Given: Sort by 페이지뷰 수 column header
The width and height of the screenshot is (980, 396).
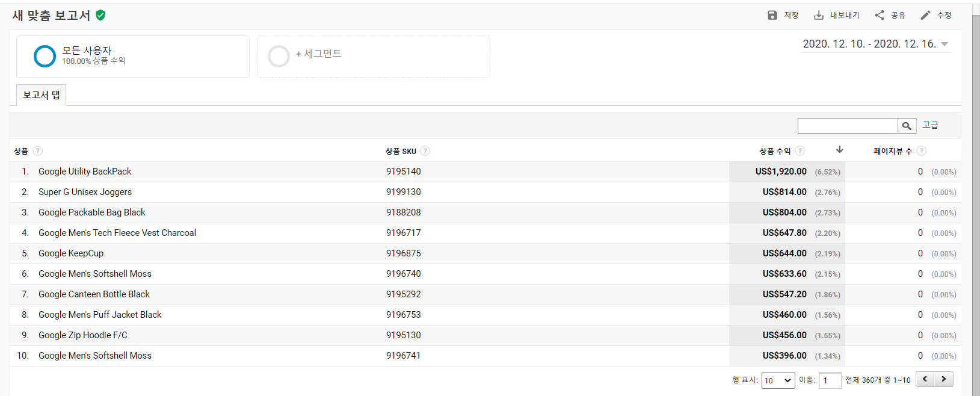Looking at the screenshot, I should click(893, 151).
